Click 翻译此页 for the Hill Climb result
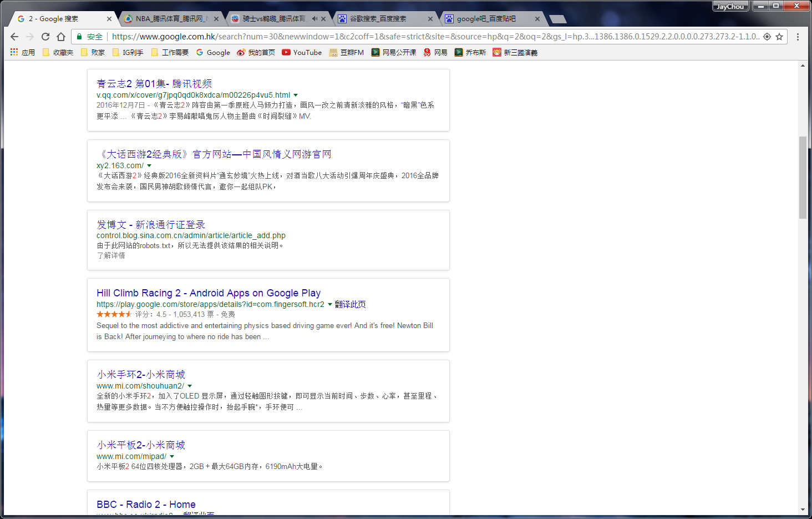Screen dimensions: 812x519 [x=350, y=305]
